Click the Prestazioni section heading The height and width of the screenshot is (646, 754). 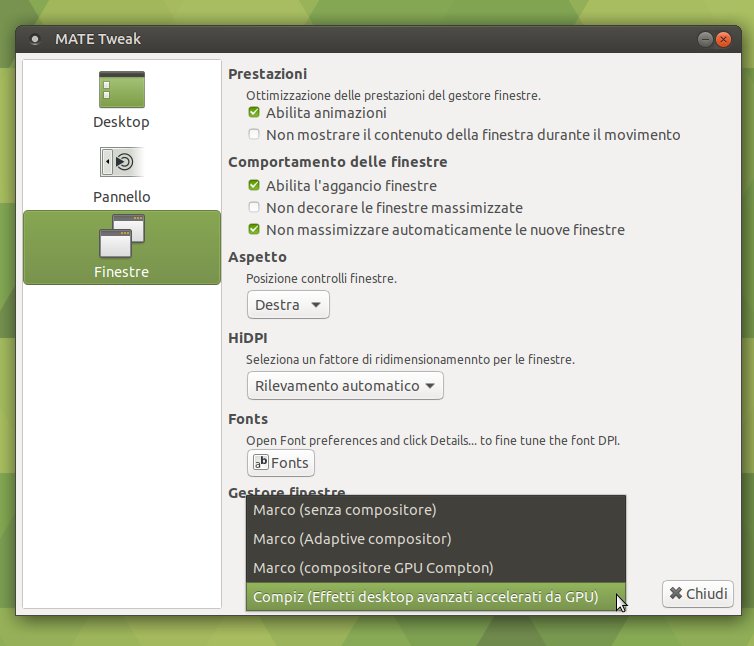coord(267,74)
